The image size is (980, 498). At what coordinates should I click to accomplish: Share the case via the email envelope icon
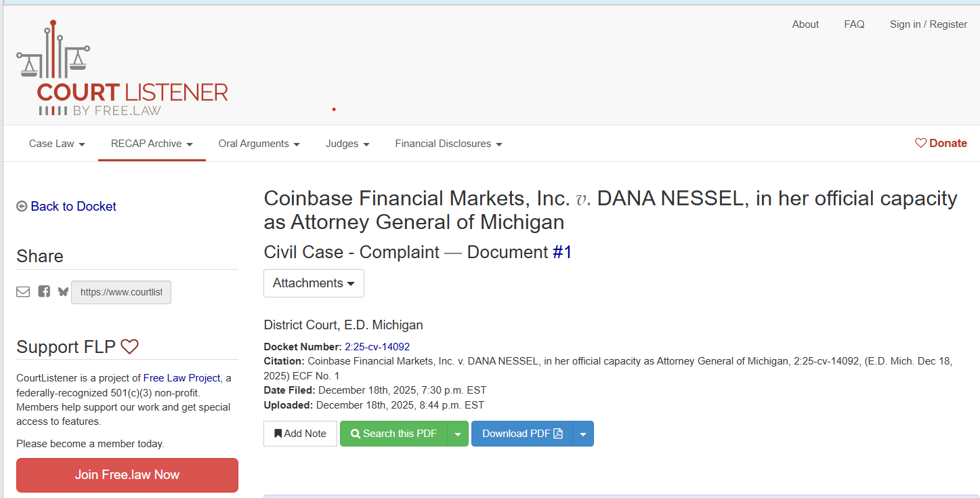pyautogui.click(x=22, y=291)
